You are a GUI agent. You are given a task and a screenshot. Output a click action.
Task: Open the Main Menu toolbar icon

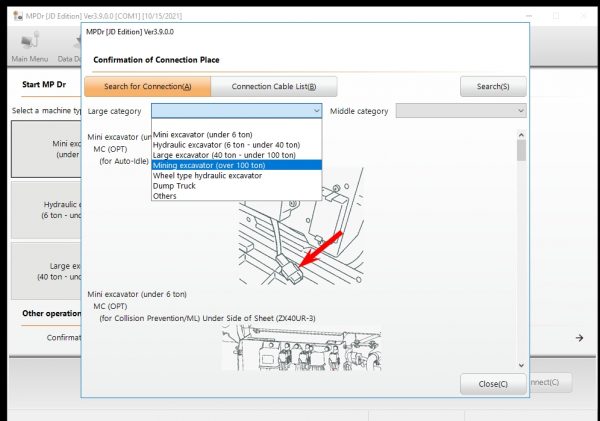tap(30, 48)
